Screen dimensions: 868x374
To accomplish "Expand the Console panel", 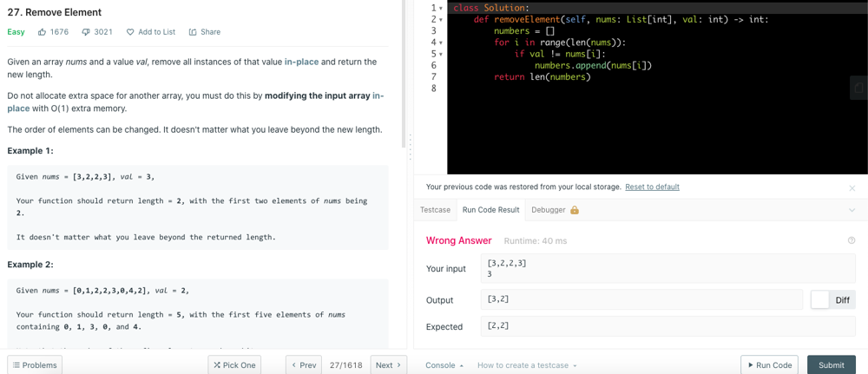I will click(x=444, y=365).
